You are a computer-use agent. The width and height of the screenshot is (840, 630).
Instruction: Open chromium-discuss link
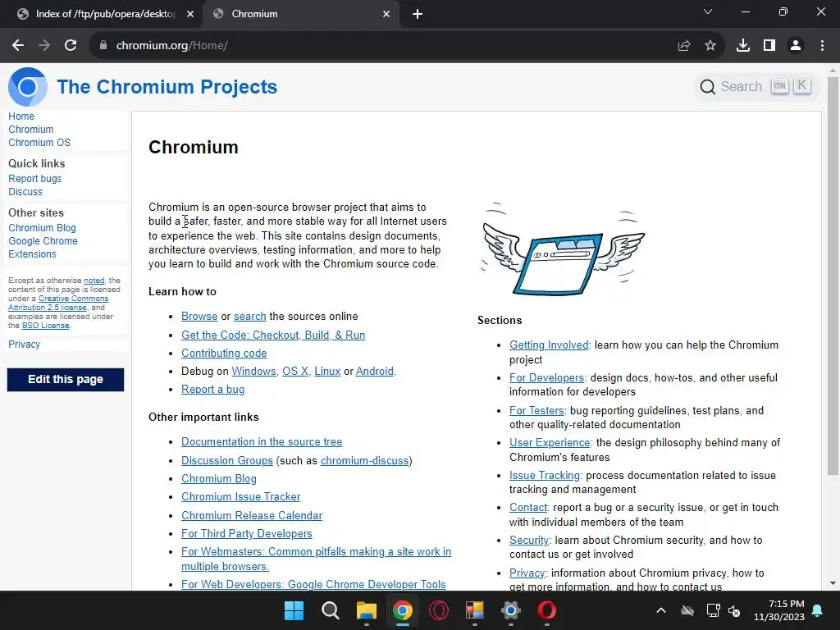364,461
